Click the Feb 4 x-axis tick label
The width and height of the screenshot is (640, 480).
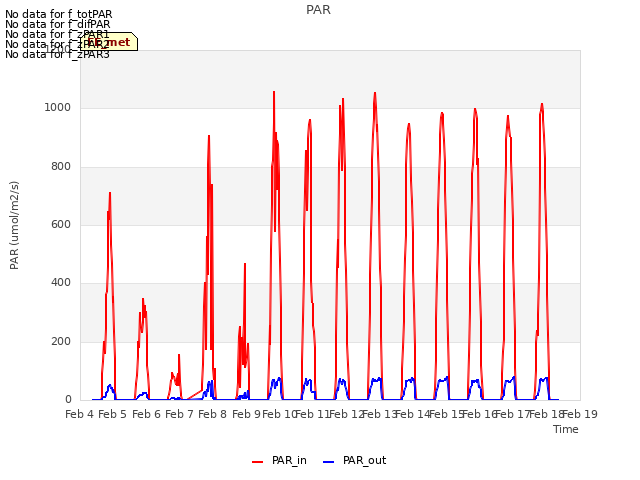click(80, 414)
